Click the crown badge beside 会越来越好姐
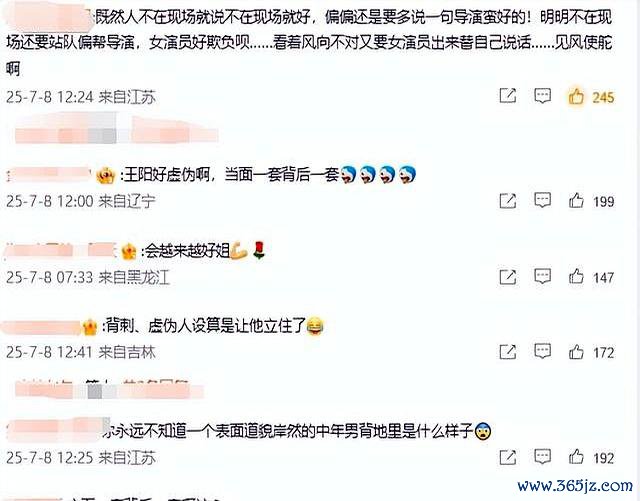Viewport: 640px width, 501px height. [x=129, y=252]
